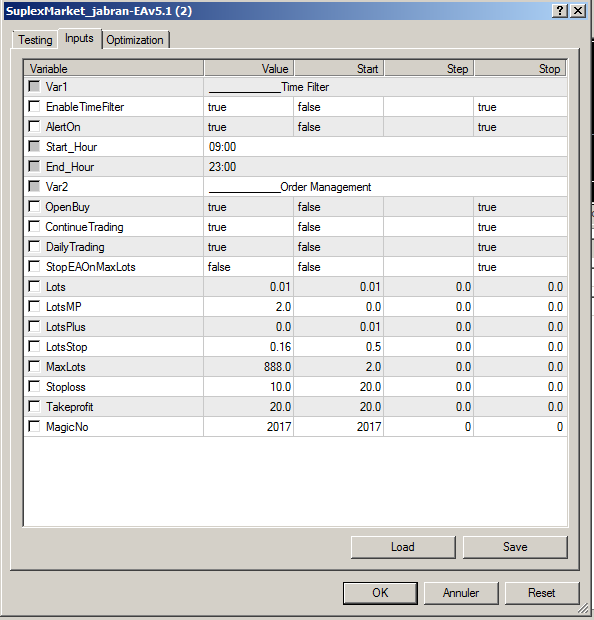Enable the Lots optimization checkbox
Image resolution: width=594 pixels, height=620 pixels.
pyautogui.click(x=34, y=286)
